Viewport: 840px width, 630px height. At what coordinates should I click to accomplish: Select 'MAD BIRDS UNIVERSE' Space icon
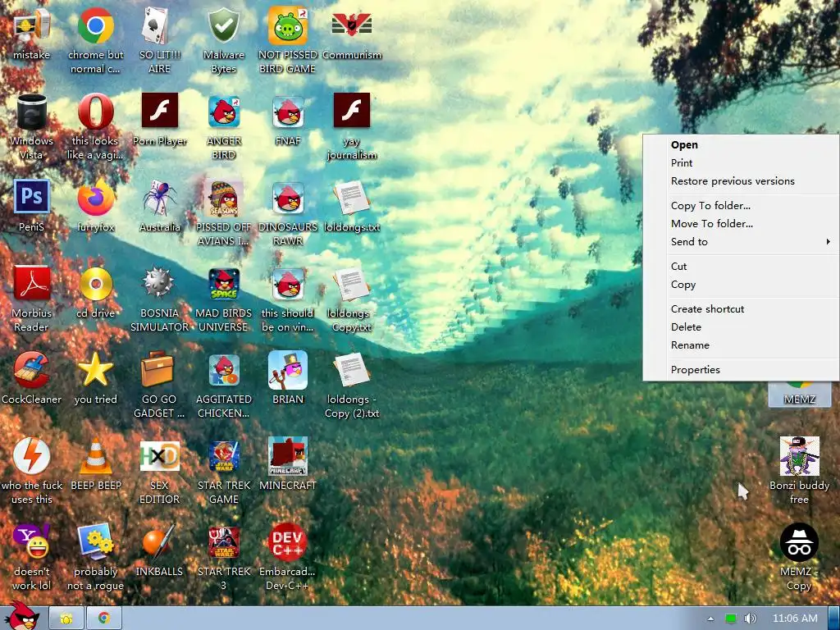[223, 299]
